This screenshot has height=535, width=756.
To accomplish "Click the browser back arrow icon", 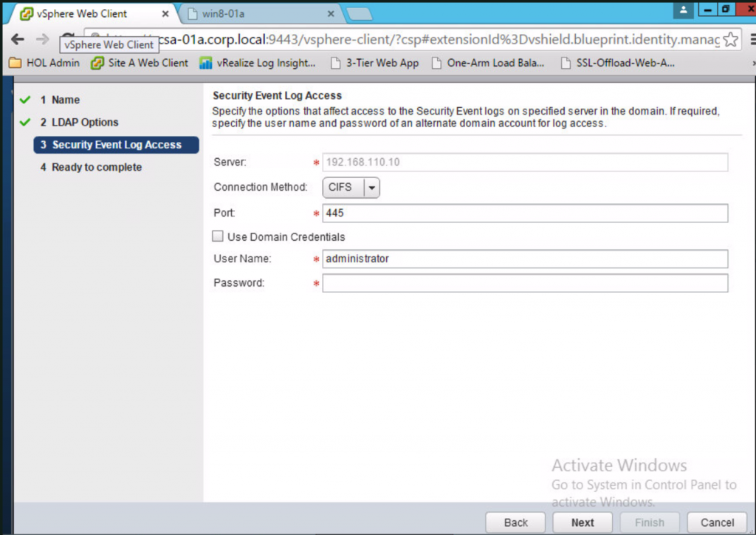I will pos(18,39).
